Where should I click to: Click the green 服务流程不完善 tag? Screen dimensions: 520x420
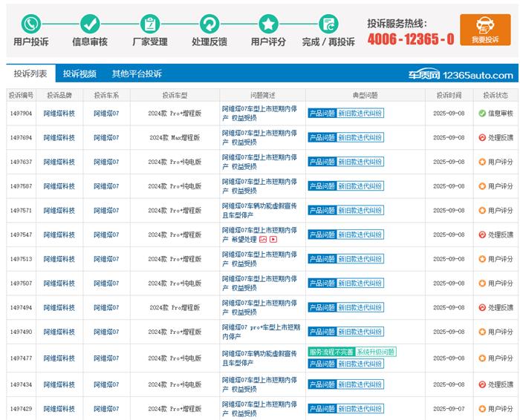pos(331,352)
